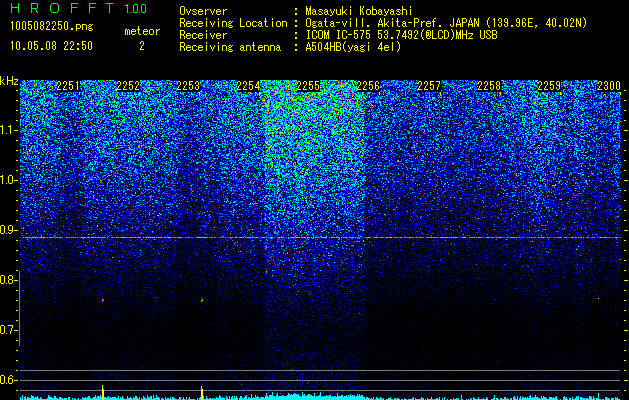This screenshot has height=400, width=629.
Task: Click time marker 2257
Action: click(429, 86)
